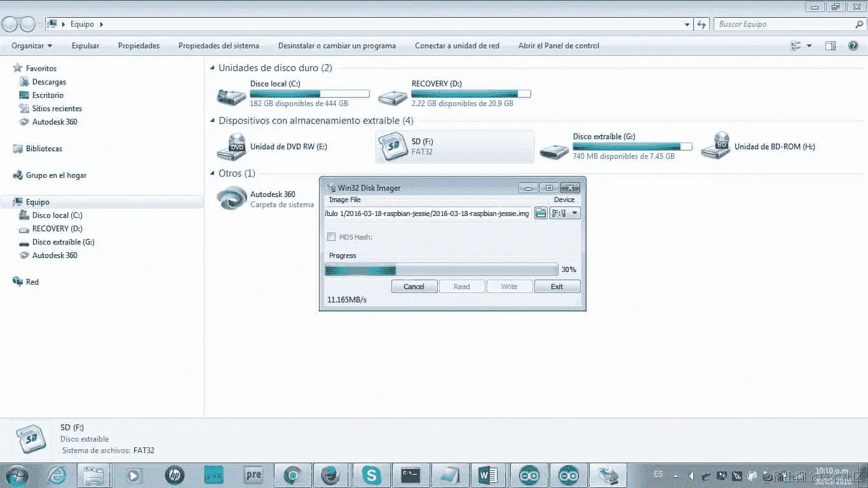Open Word from the taskbar

pyautogui.click(x=488, y=475)
